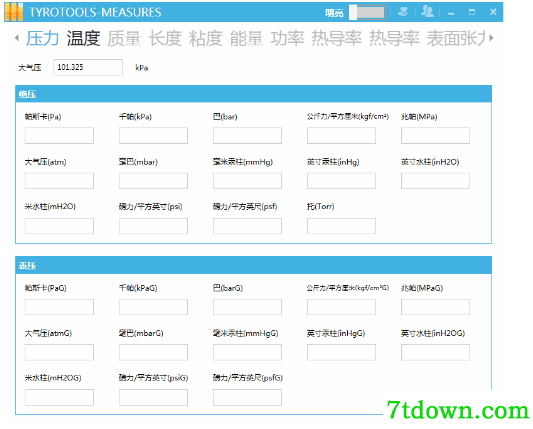The image size is (533, 429).
Task: Select the 兆帕(MPa) absolute field
Action: point(435,136)
